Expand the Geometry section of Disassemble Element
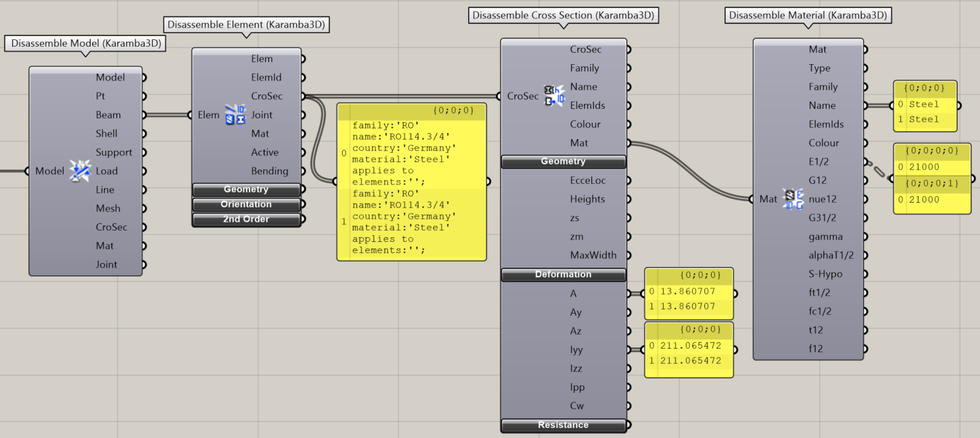 (246, 190)
